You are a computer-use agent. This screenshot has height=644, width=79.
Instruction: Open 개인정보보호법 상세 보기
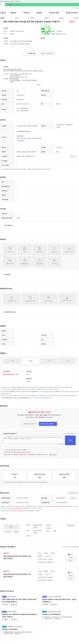coord(30,424)
